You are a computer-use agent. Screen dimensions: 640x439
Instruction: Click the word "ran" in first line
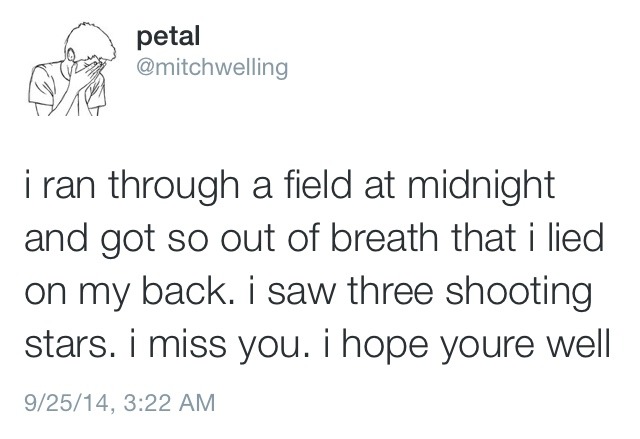[68, 188]
